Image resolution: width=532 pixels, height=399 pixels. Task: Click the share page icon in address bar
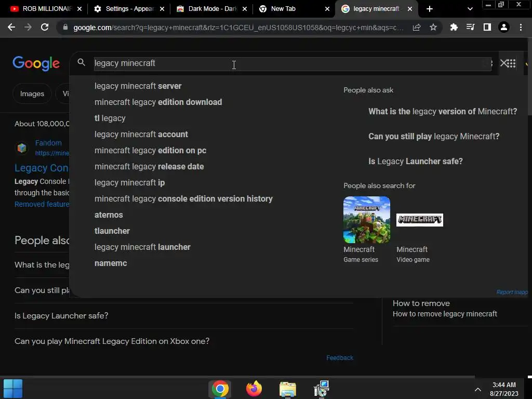(x=417, y=27)
